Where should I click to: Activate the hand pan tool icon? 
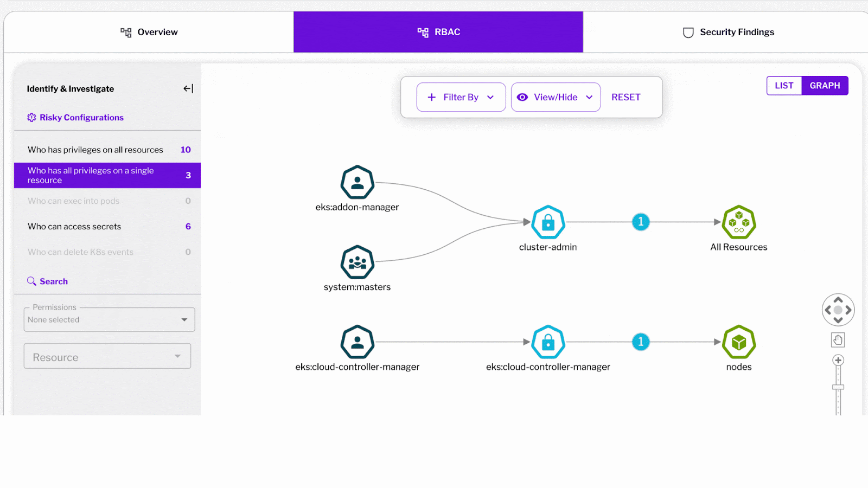838,340
